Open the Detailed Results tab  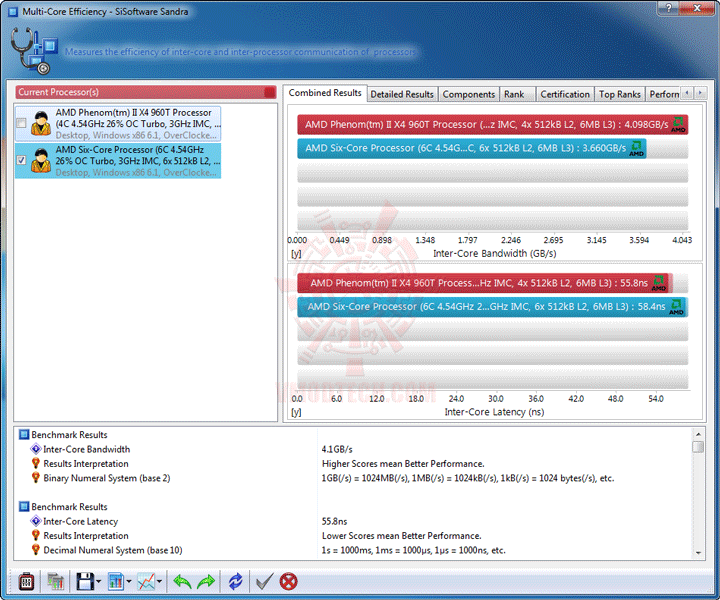click(402, 94)
